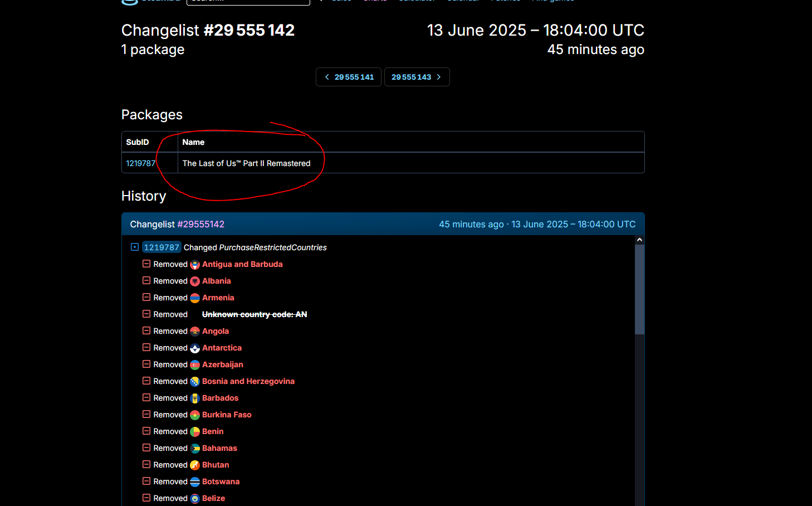The width and height of the screenshot is (812, 506).
Task: Click the Bahamas flag icon
Action: tap(195, 449)
